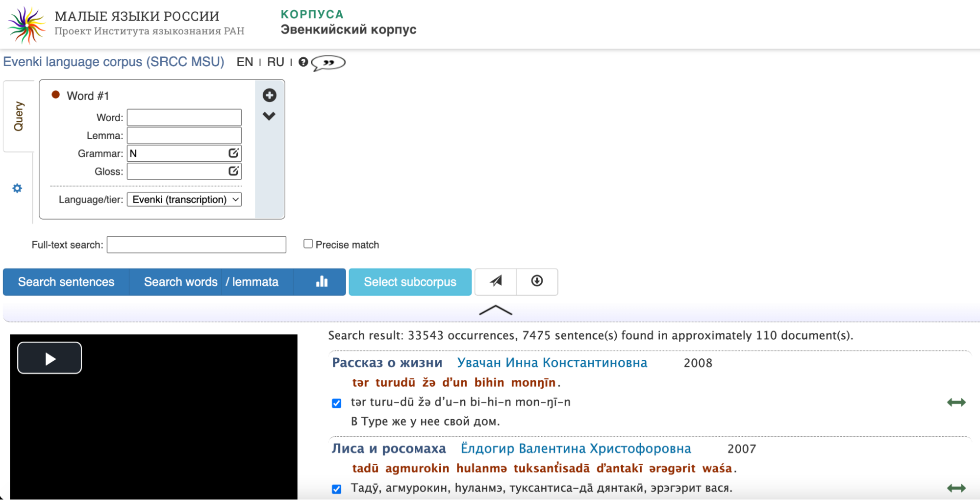980x500 pixels.
Task: Open the Рассказ о жизни text link
Action: [387, 363]
